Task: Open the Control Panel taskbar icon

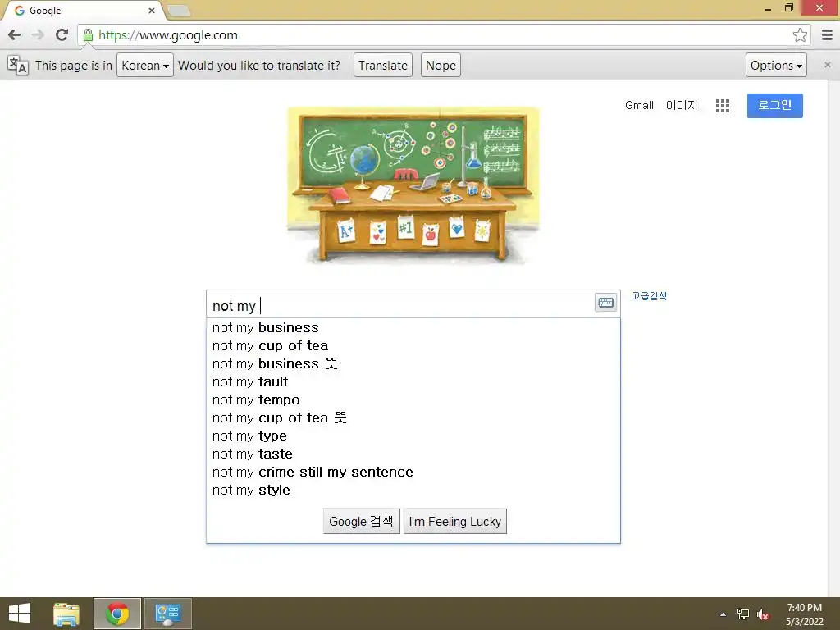Action: click(168, 614)
